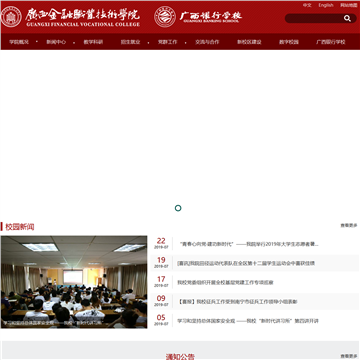Open the 党群工作 menu

coord(167,42)
